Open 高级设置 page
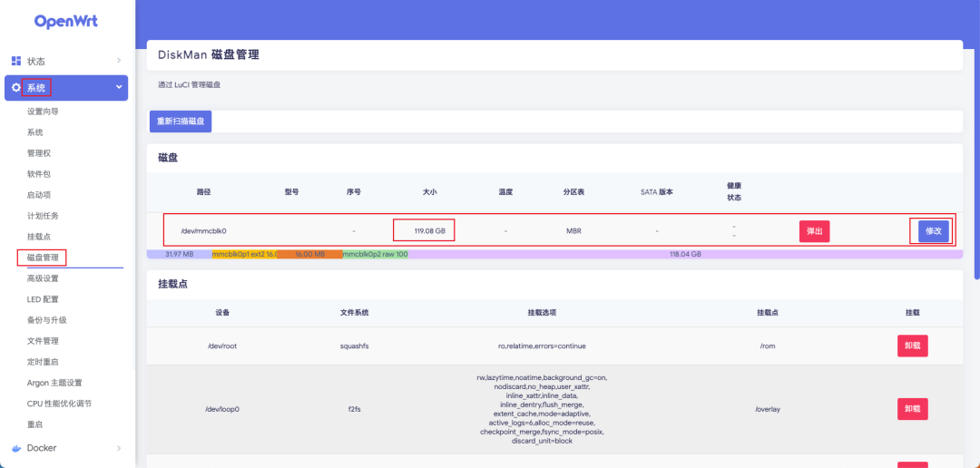The height and width of the screenshot is (468, 980). coord(44,278)
